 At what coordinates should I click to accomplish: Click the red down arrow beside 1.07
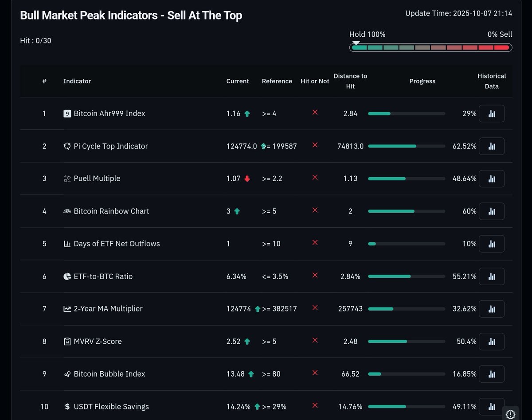(x=247, y=179)
